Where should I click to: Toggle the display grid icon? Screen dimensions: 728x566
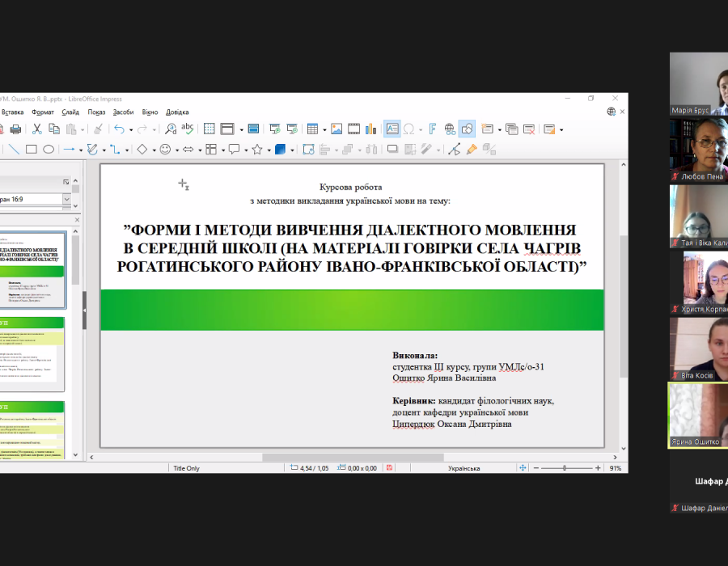pyautogui.click(x=210, y=129)
